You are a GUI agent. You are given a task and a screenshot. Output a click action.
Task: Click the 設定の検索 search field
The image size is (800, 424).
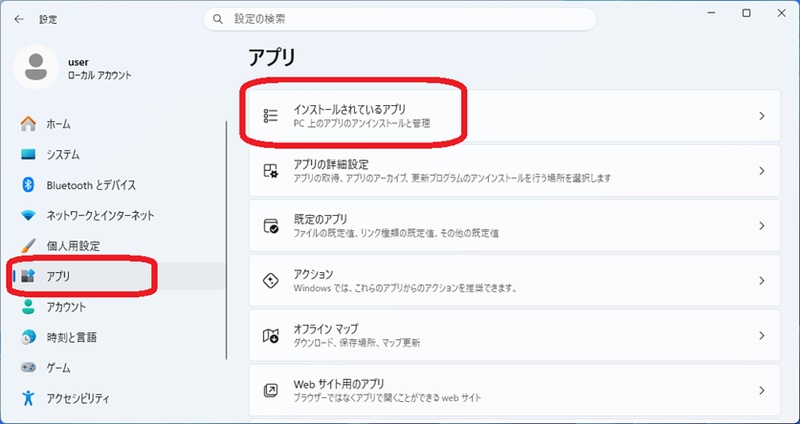(399, 19)
